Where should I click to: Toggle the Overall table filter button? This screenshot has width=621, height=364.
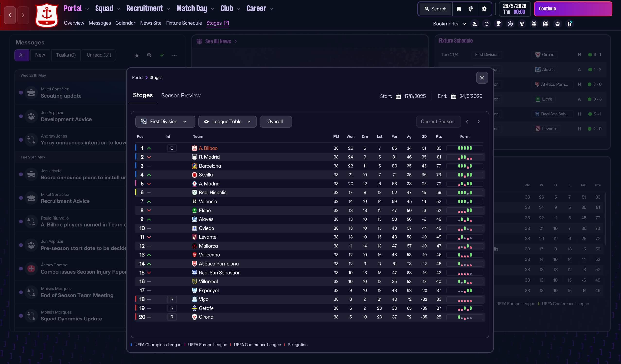pos(275,122)
